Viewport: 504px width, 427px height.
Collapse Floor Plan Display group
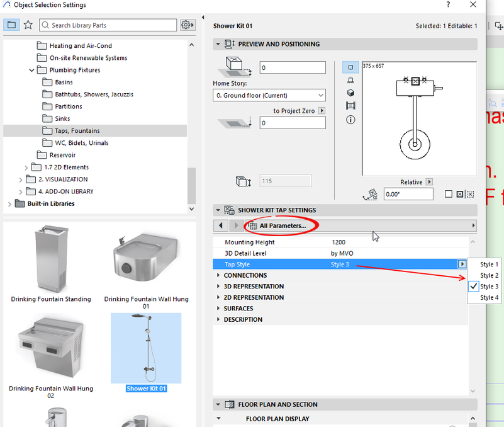coord(219,419)
